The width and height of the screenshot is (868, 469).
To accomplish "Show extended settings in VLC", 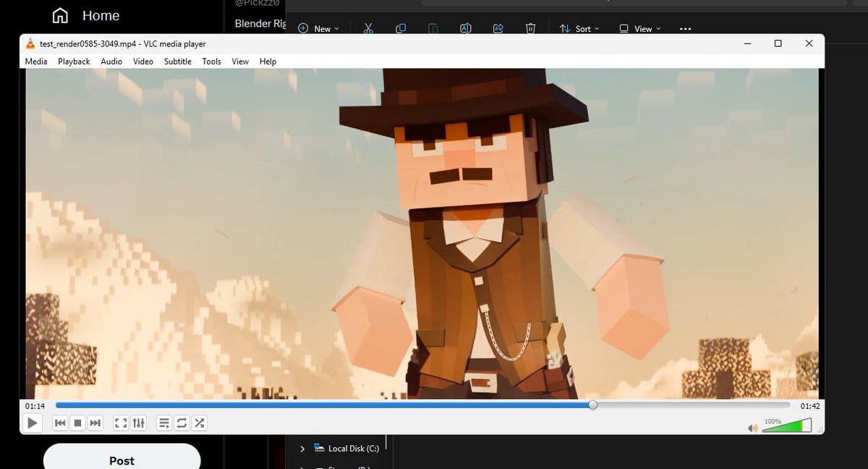I will [139, 423].
